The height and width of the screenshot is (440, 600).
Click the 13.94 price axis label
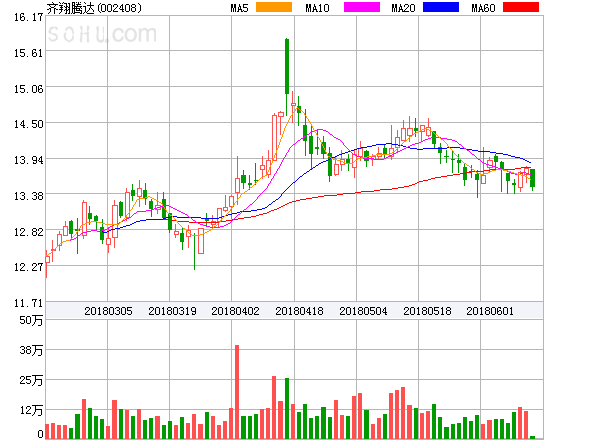click(x=28, y=160)
